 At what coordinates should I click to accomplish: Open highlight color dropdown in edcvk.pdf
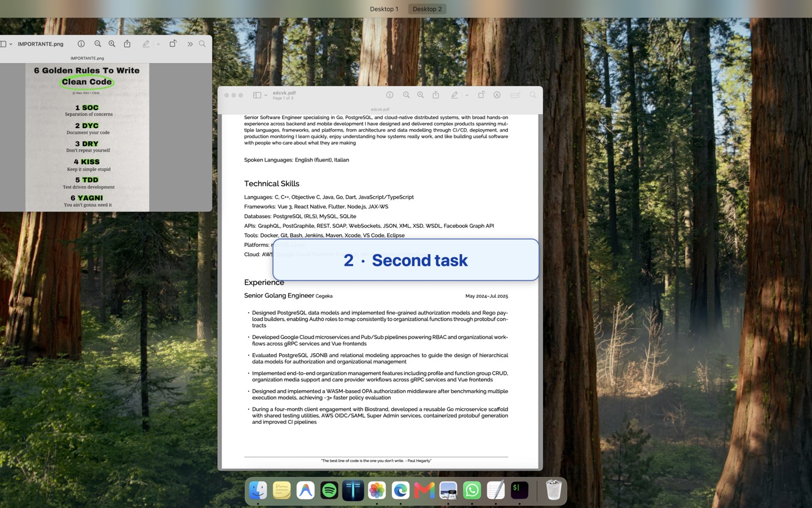467,95
